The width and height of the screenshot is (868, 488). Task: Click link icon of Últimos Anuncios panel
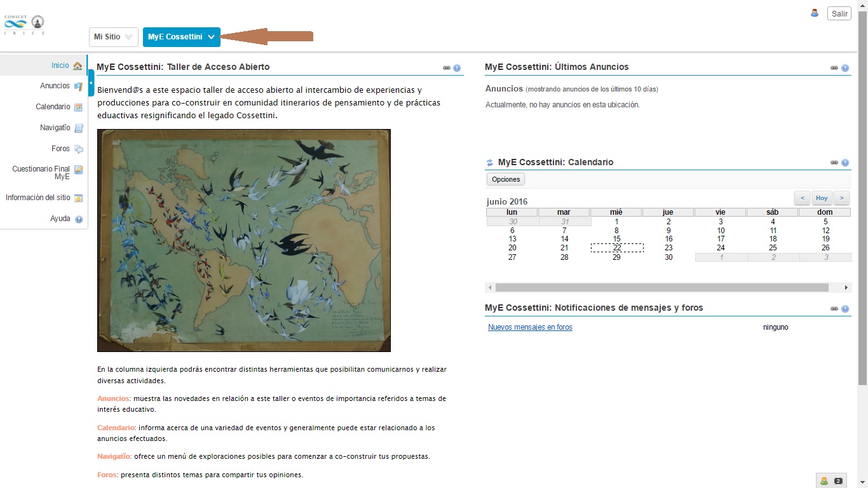pos(834,68)
